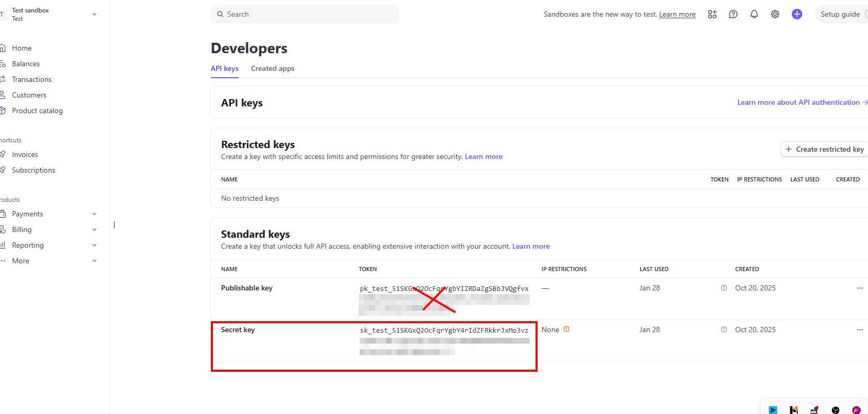868x414 pixels.
Task: Click Create restricted key button
Action: (824, 149)
